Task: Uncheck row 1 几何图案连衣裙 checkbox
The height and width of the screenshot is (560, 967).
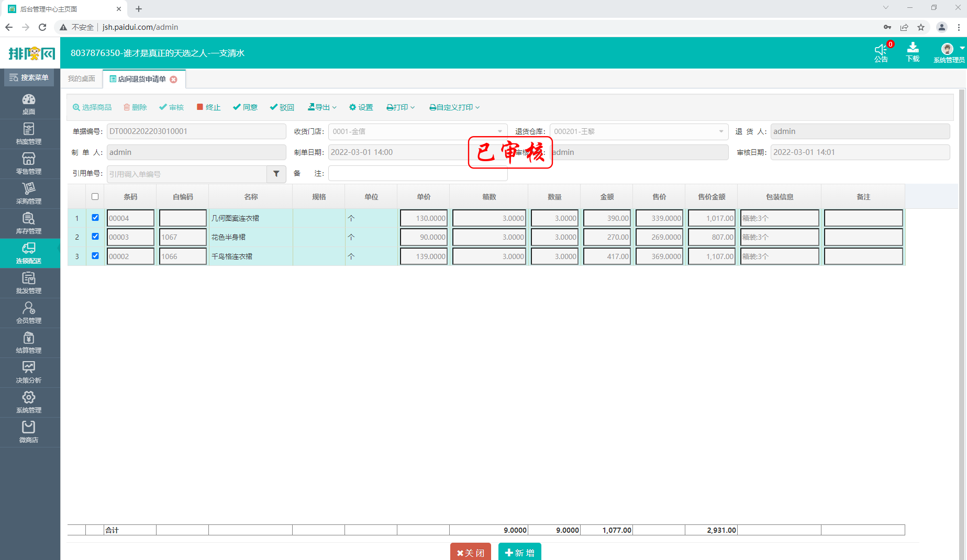Action: 95,218
